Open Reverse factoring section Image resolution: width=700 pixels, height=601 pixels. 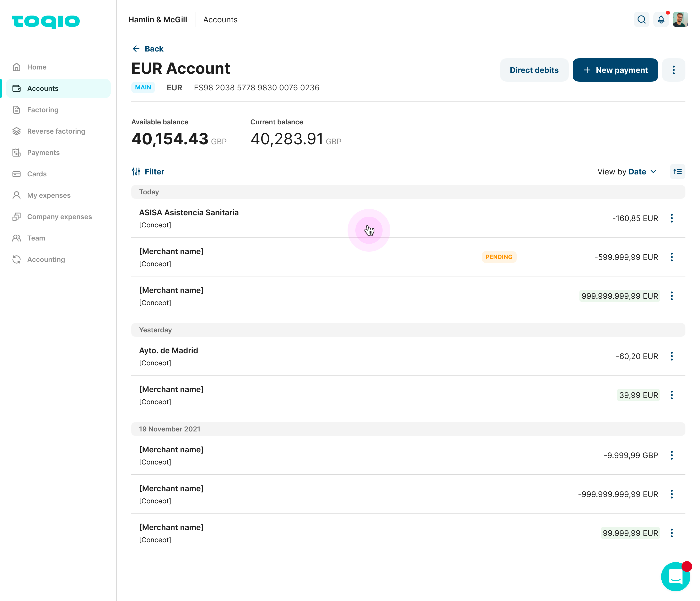(56, 131)
